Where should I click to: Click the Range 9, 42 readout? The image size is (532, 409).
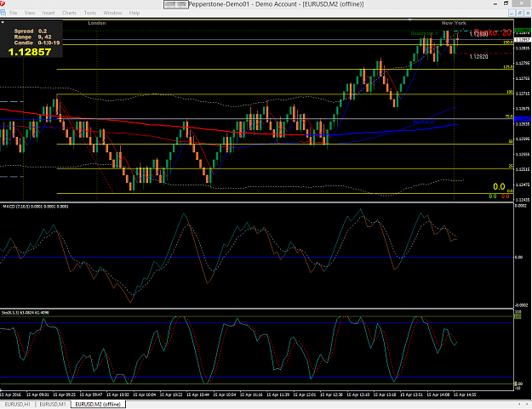(32, 37)
